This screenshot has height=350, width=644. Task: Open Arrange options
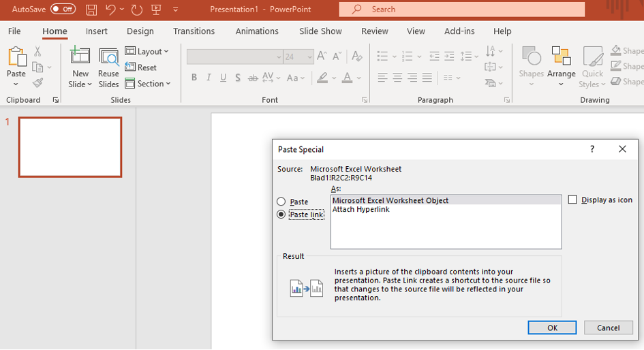click(561, 67)
